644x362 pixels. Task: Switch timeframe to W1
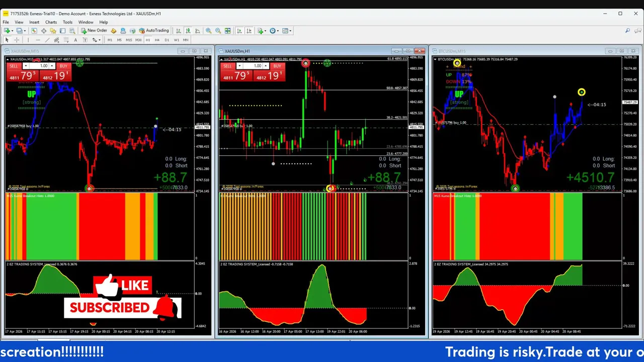click(176, 40)
